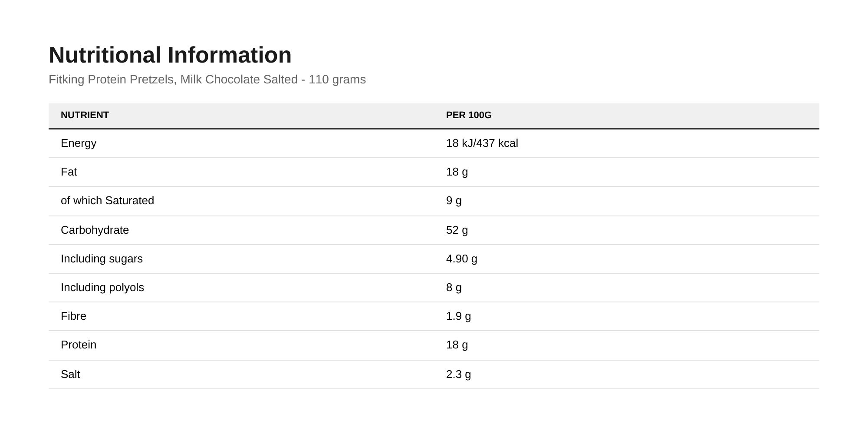Click the sugars value 4.90 g

(462, 259)
